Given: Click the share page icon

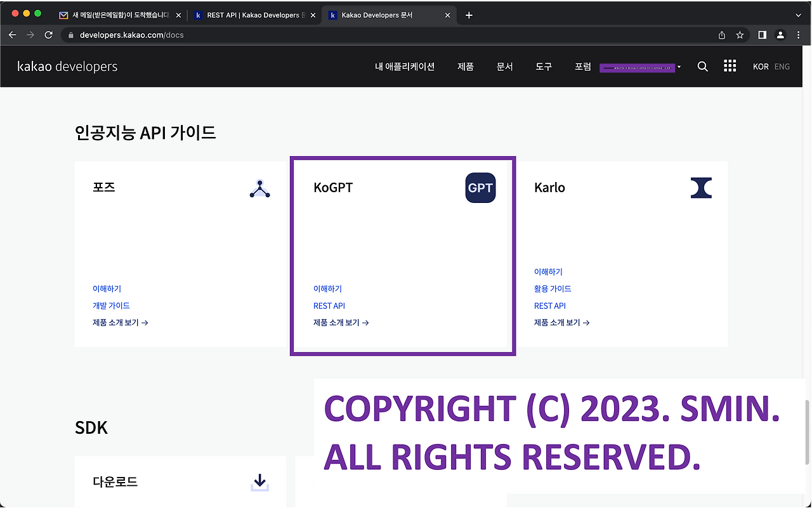Looking at the screenshot, I should pyautogui.click(x=722, y=35).
